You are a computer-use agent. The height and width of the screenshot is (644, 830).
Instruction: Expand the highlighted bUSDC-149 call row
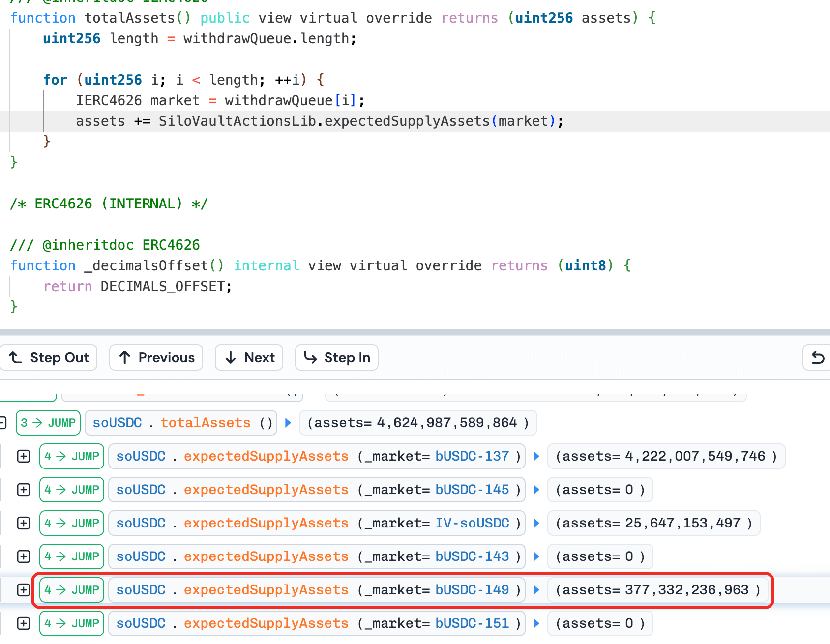[x=24, y=590]
